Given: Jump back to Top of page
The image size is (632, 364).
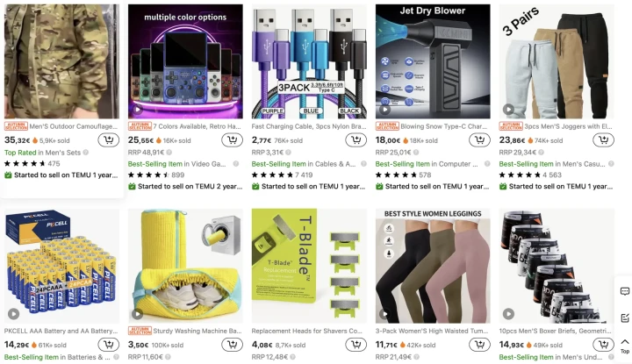Looking at the screenshot, I should (625, 346).
